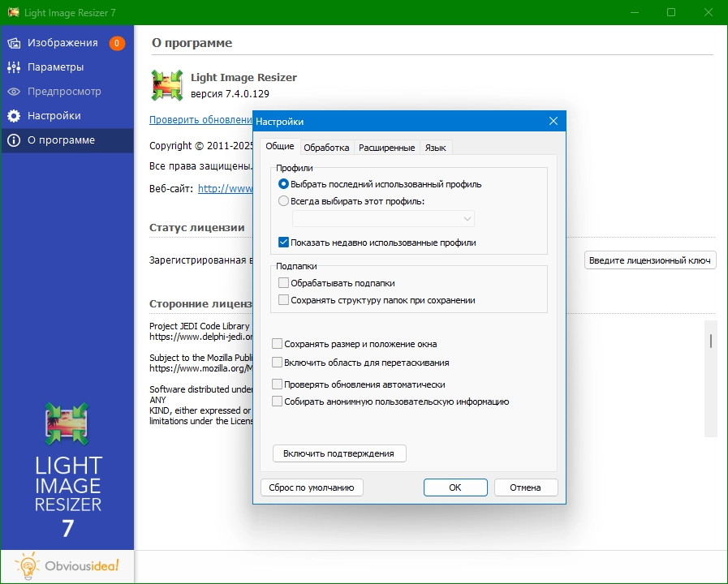Viewport: 728px width, 584px height.
Task: Click the Настройки gear icon in sidebar
Action: [x=14, y=115]
